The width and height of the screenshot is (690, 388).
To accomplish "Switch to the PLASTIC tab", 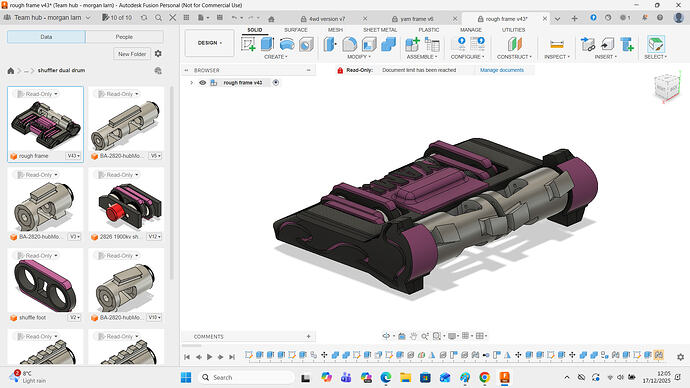I will click(429, 30).
